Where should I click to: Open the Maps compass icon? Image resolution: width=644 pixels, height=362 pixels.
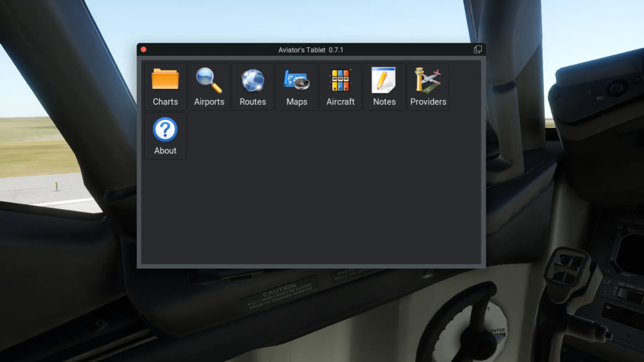pos(297,80)
